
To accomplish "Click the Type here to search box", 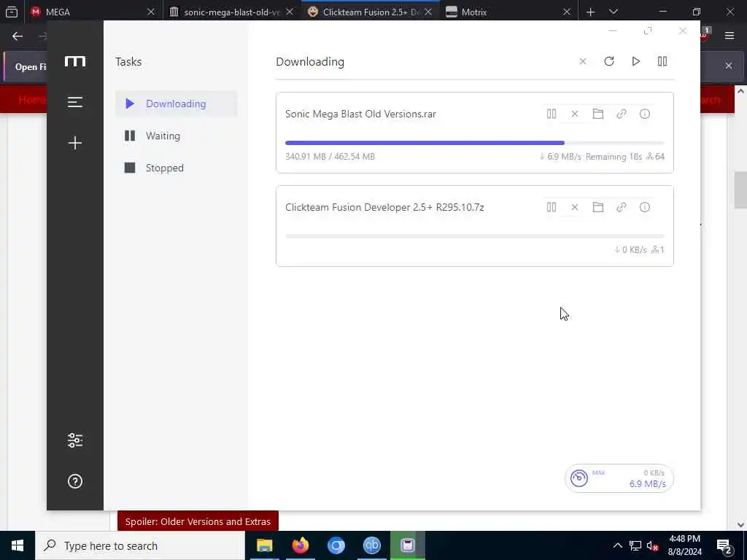I will point(140,545).
